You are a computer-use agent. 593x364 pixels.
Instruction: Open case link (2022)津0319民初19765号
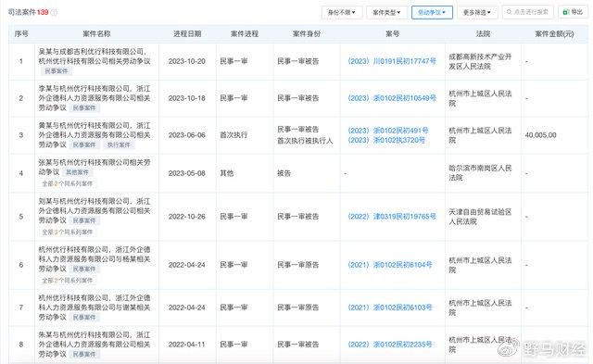point(392,217)
